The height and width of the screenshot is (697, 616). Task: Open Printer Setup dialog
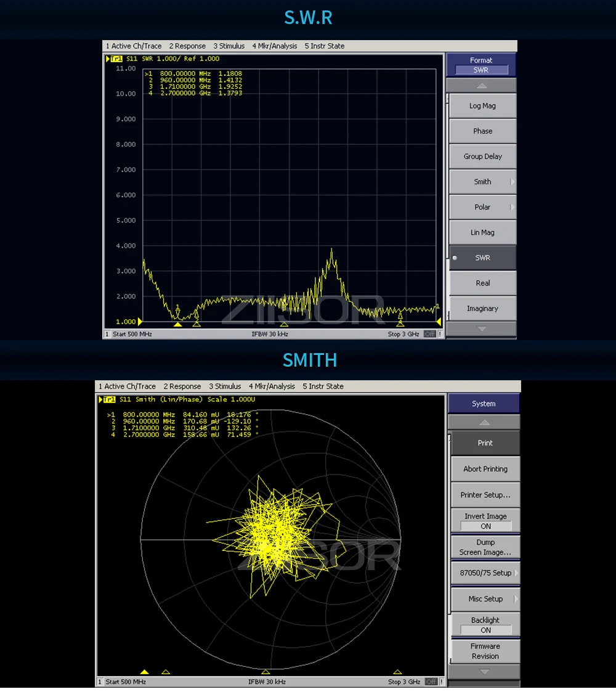pos(485,495)
